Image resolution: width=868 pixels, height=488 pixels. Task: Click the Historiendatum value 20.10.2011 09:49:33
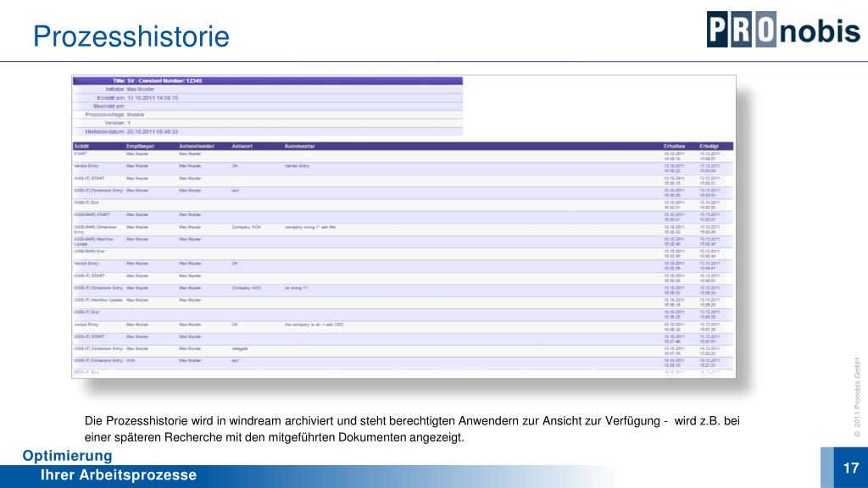coord(153,131)
